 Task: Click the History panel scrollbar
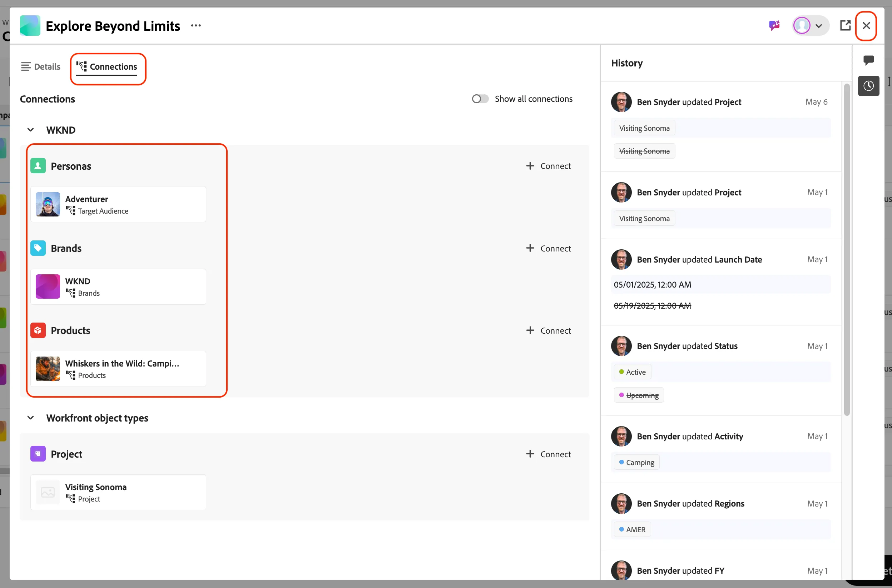pos(847,249)
